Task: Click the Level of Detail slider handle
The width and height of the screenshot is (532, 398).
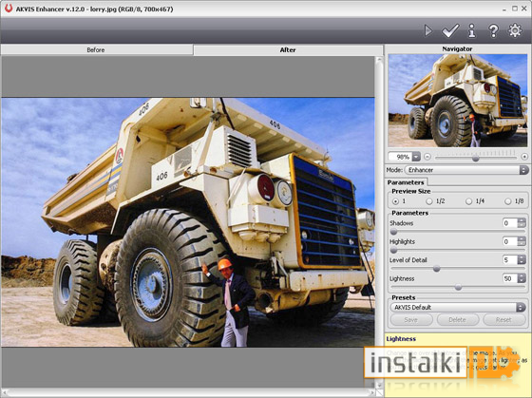Action: (x=437, y=269)
